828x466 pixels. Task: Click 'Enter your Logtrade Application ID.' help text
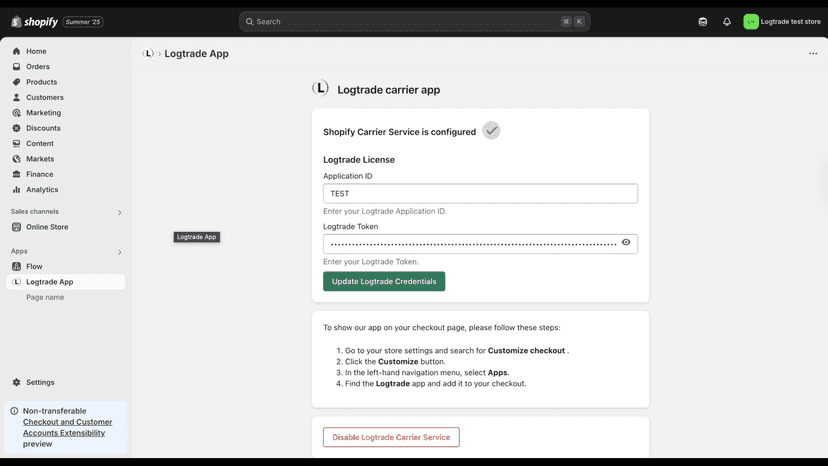[384, 211]
